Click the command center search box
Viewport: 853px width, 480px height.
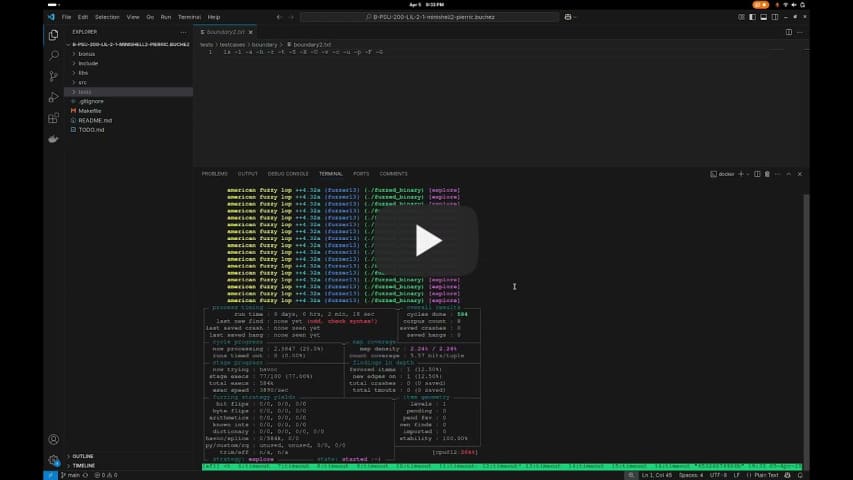click(430, 17)
